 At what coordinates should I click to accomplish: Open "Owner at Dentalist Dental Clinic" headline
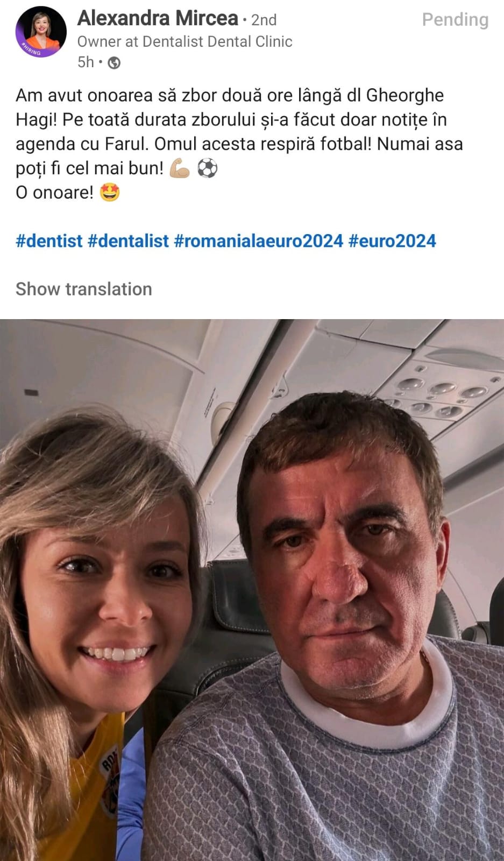pos(184,41)
